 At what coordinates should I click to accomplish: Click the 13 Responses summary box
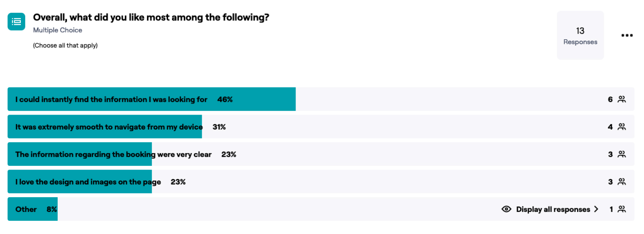(580, 36)
